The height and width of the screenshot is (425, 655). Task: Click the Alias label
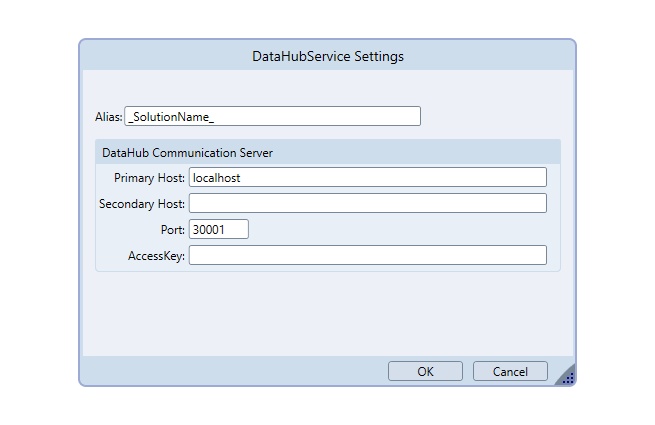tap(108, 117)
